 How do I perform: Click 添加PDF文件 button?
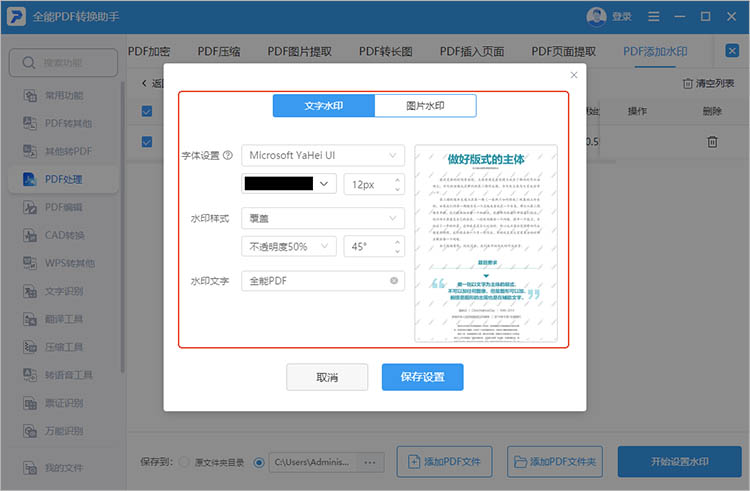coord(444,462)
